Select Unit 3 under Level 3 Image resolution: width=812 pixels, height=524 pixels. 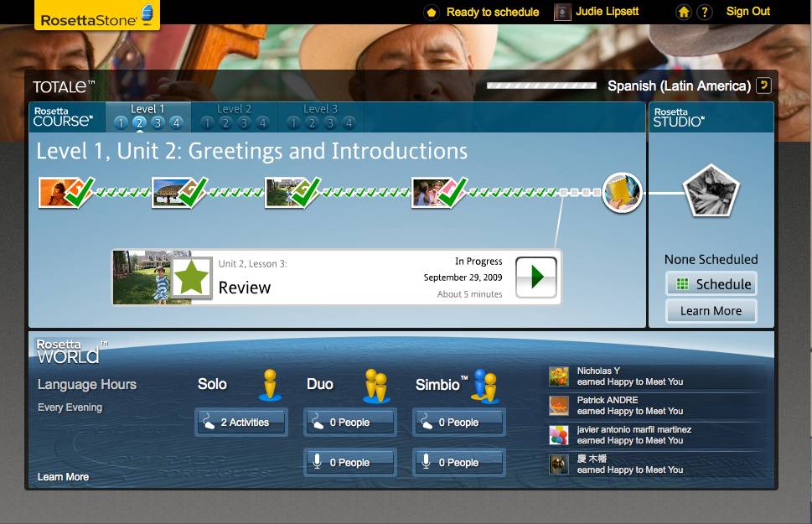[x=330, y=123]
